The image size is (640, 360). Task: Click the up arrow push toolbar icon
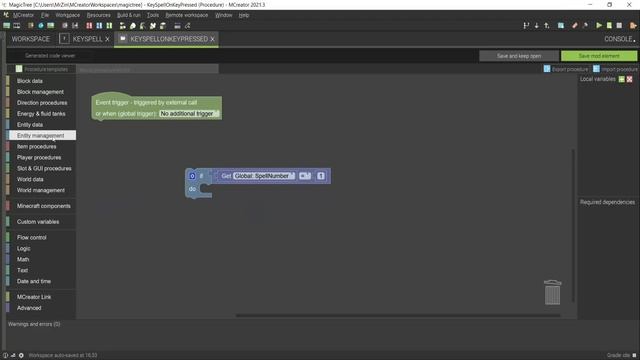pyautogui.click(x=547, y=25)
